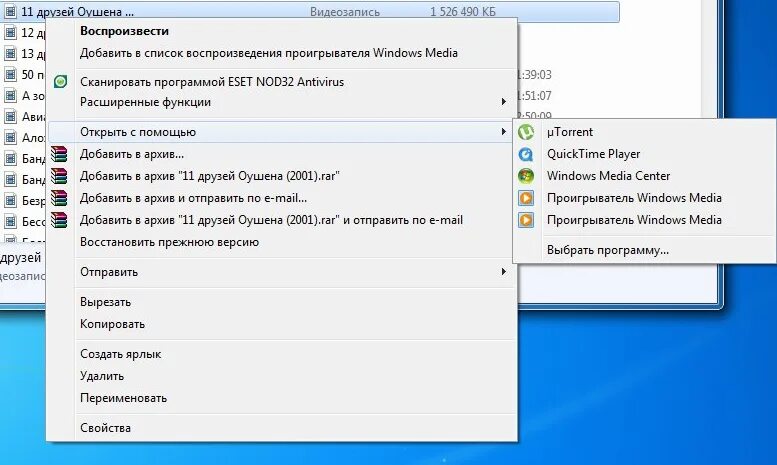The width and height of the screenshot is (777, 465).
Task: Click video file icon of "11 друзей Оушена"
Action: (10, 11)
